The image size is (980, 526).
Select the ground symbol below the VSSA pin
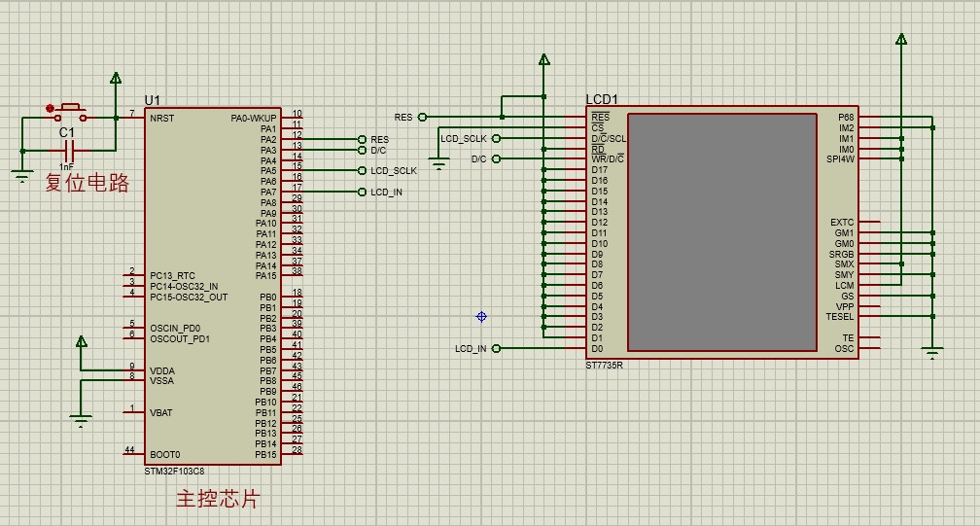[81, 419]
